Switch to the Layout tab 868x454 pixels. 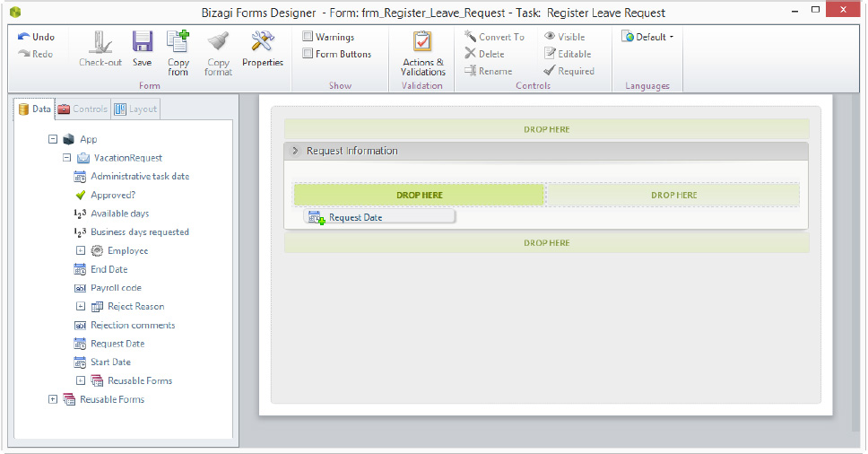(136, 109)
